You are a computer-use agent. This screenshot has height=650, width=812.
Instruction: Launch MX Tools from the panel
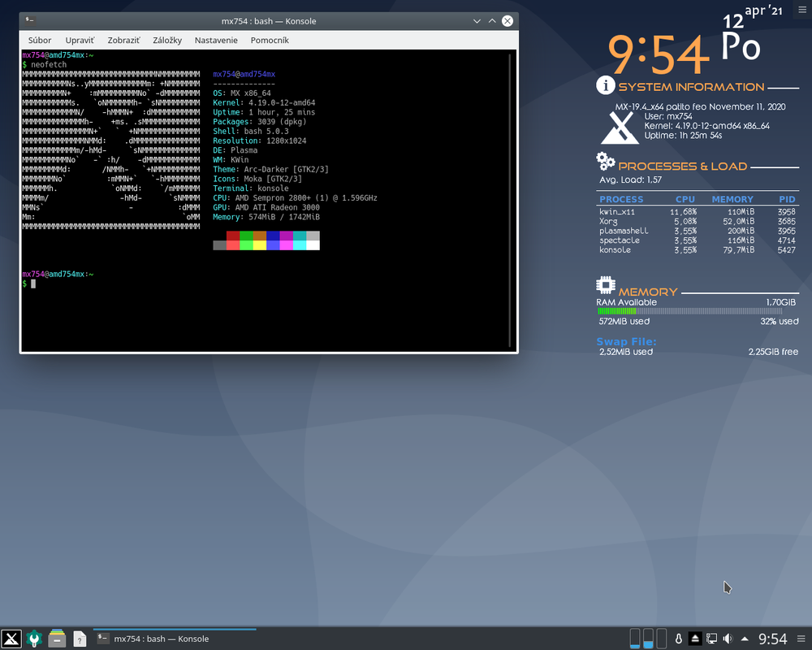(x=34, y=639)
